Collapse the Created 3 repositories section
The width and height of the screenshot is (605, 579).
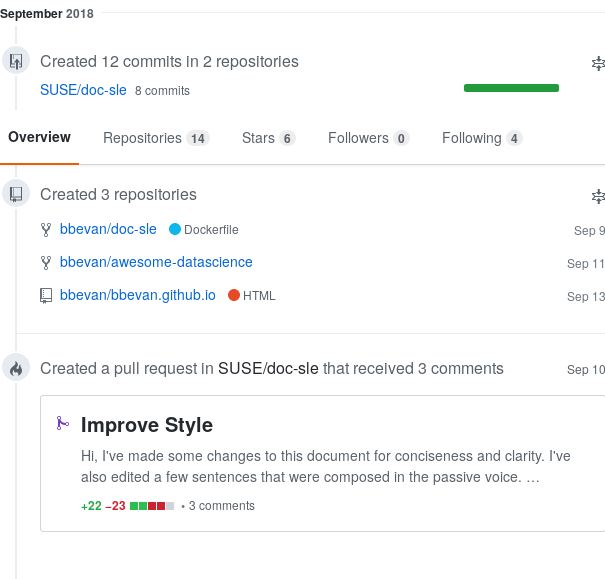[598, 196]
